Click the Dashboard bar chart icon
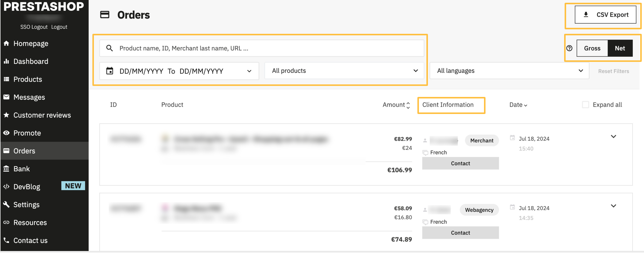The height and width of the screenshot is (253, 644). [6, 61]
